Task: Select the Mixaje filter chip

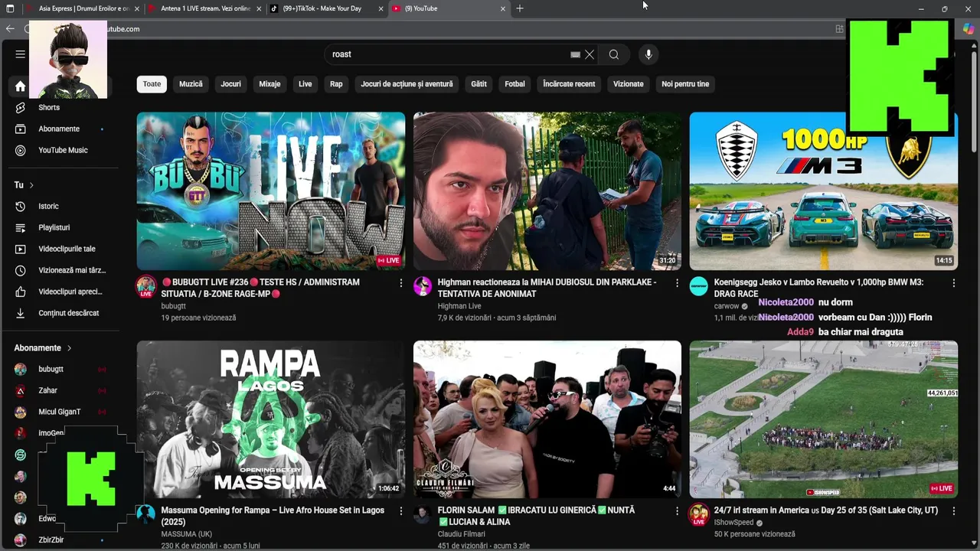Action: point(269,84)
